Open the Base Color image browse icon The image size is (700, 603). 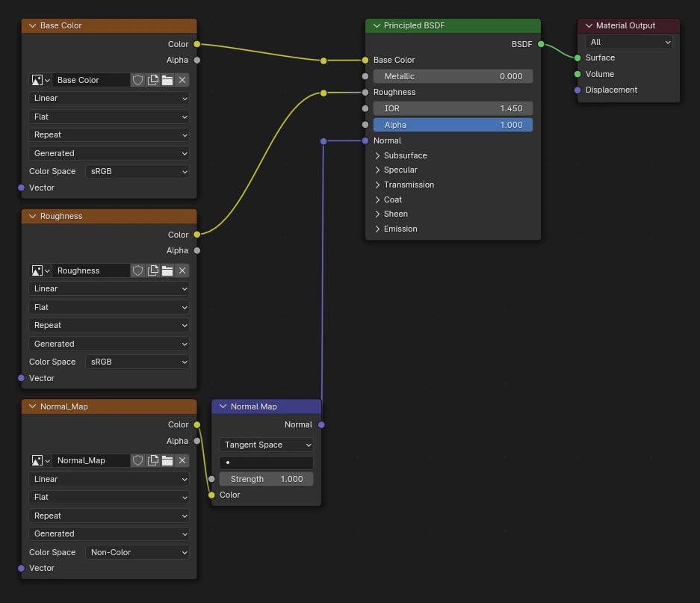(x=40, y=80)
